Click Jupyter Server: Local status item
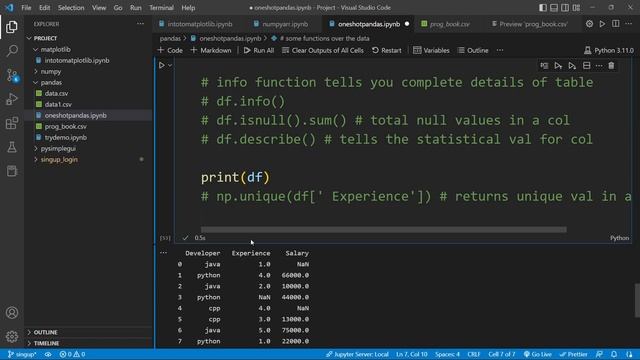Image resolution: width=640 pixels, height=360 pixels. [357, 354]
